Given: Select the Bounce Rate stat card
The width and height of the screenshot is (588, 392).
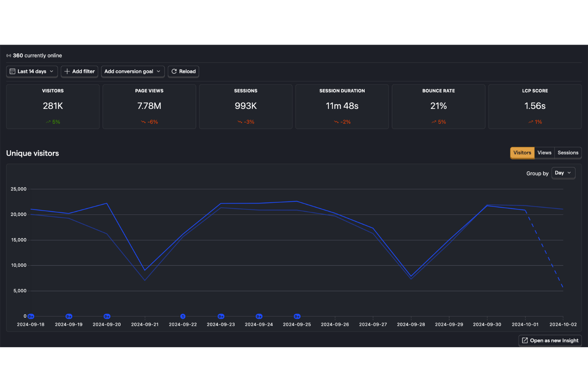Looking at the screenshot, I should [438, 106].
